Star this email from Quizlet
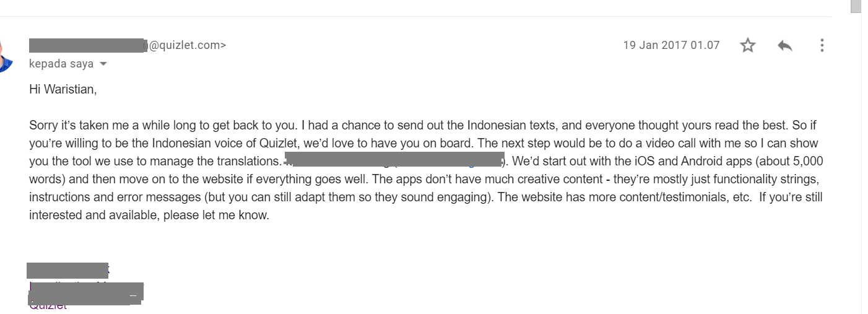This screenshot has width=868, height=314. [x=748, y=45]
